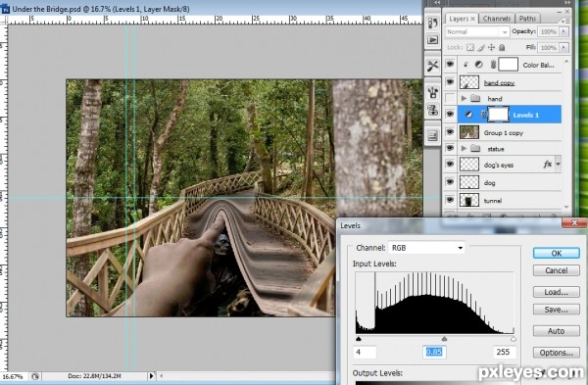
Task: Click the black input levels slider
Action: point(359,339)
